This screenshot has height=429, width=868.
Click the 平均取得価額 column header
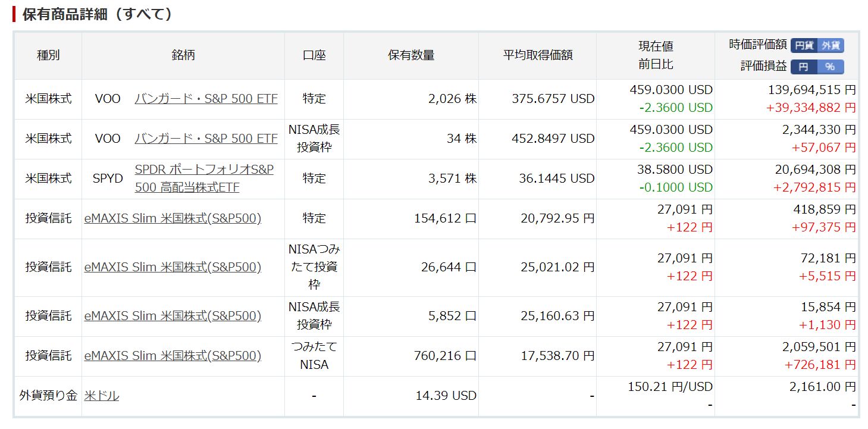coord(537,55)
